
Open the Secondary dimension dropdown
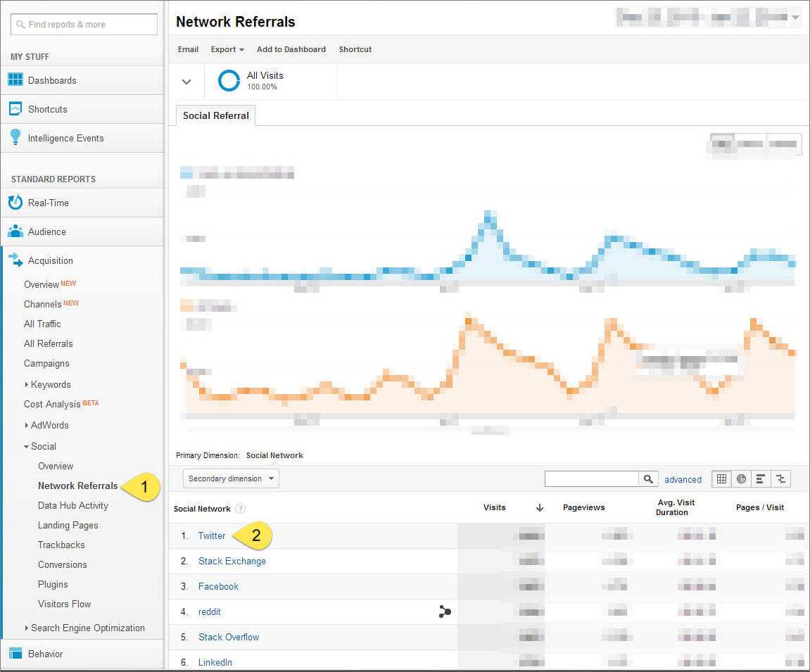pyautogui.click(x=231, y=478)
